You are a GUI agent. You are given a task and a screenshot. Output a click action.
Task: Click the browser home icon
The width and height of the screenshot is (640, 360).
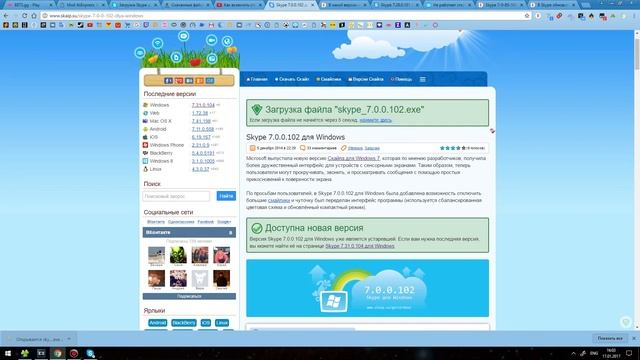pyautogui.click(x=34, y=16)
